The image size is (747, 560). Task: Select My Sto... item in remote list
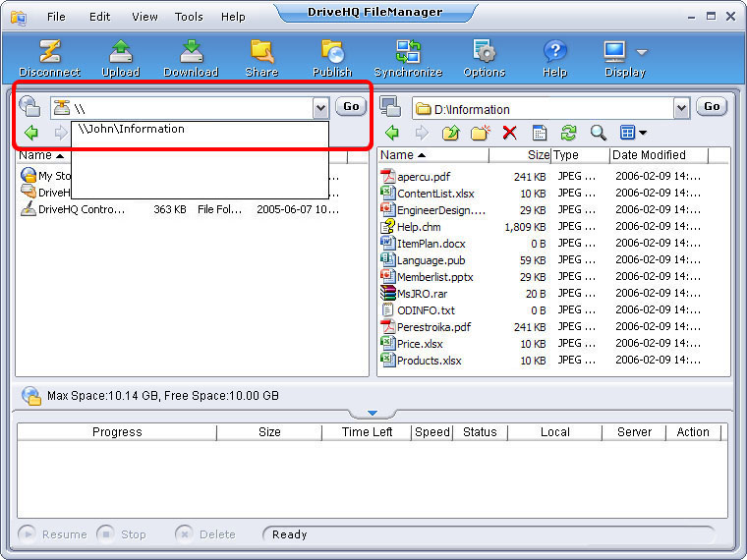45,176
